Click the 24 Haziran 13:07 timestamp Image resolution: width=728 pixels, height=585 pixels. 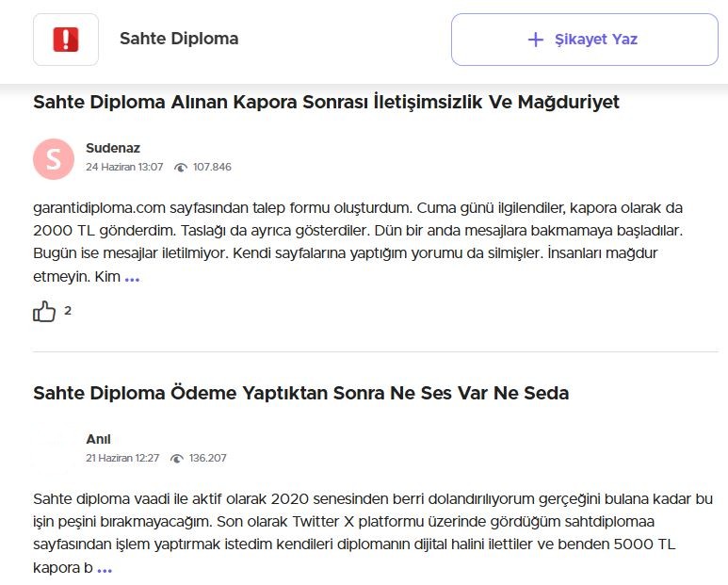(x=124, y=167)
